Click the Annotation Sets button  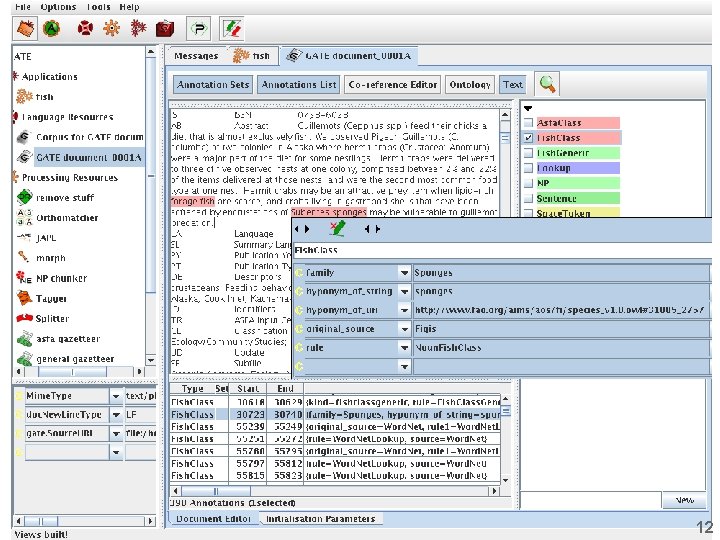tap(213, 85)
